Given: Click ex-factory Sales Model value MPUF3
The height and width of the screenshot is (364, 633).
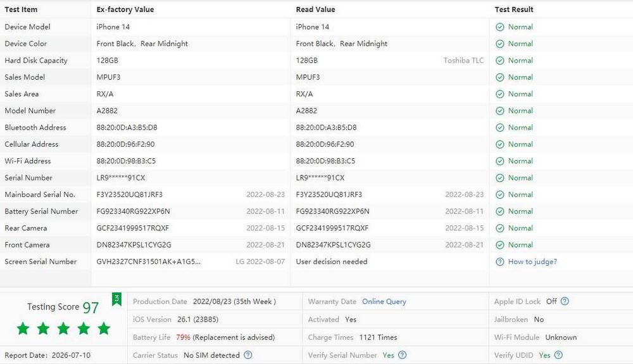Looking at the screenshot, I should click(108, 77).
